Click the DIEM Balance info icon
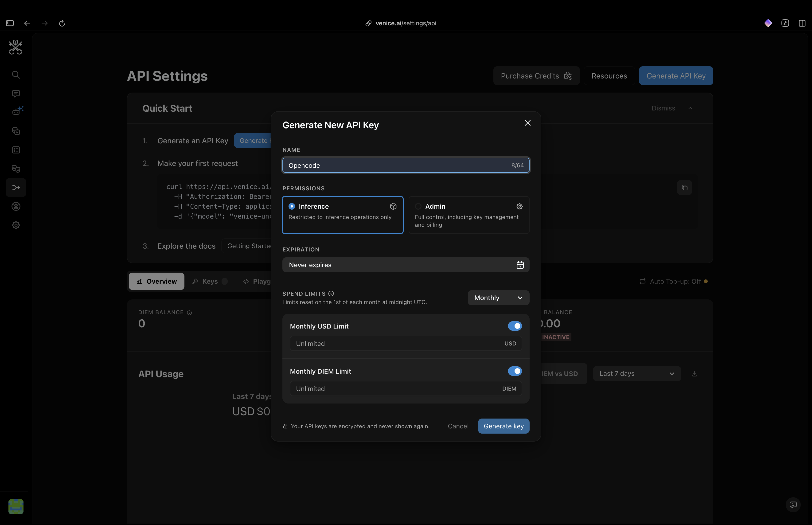 (x=189, y=313)
